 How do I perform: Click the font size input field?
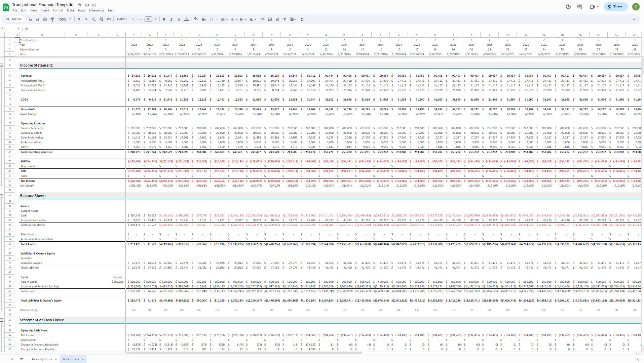149,19
